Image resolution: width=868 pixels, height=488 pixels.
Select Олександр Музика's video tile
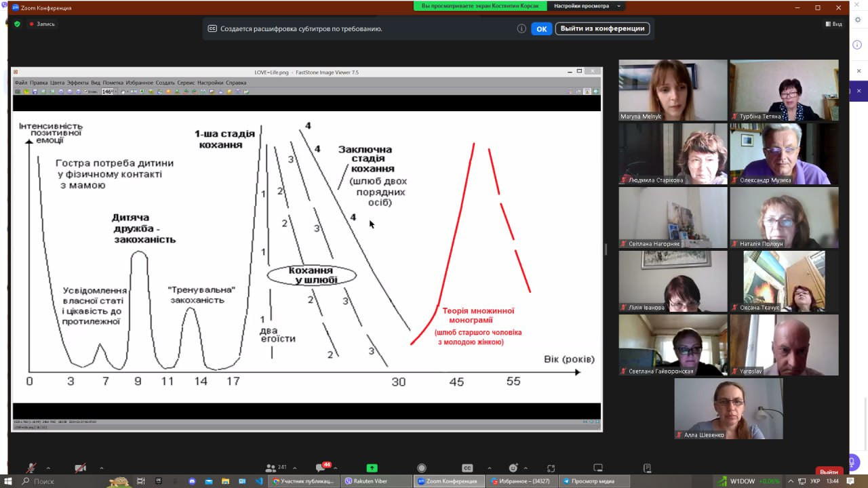click(x=784, y=154)
